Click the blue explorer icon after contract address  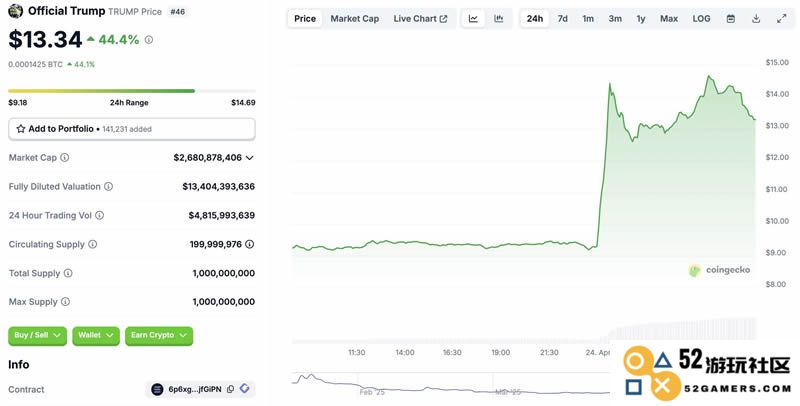244,389
